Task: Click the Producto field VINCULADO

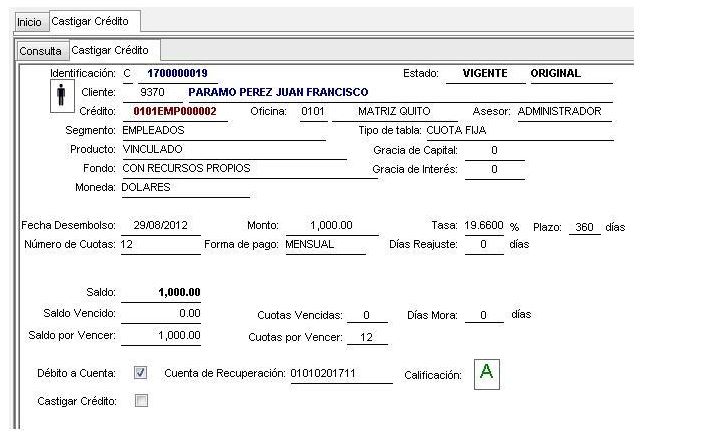Action: click(234, 149)
